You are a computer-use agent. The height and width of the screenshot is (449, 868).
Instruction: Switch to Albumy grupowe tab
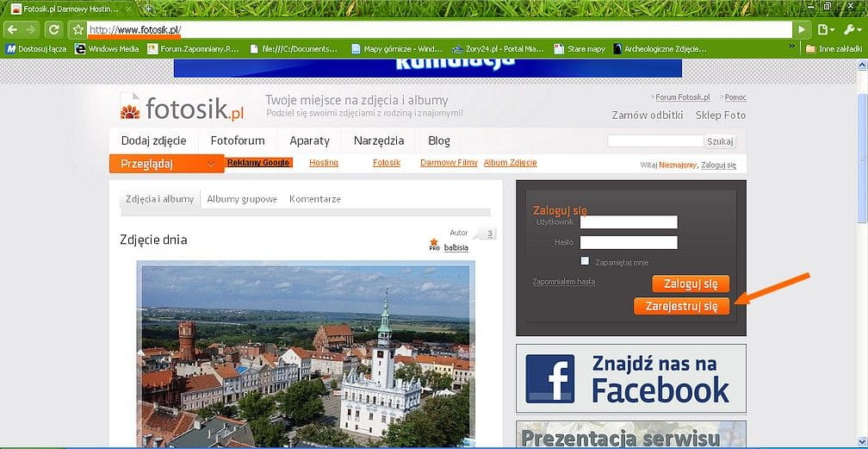coord(242,198)
